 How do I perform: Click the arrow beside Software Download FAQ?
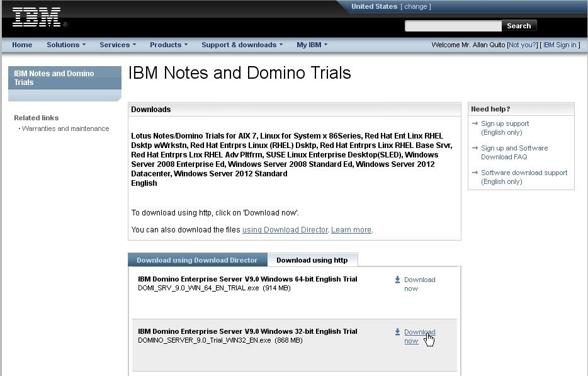[x=475, y=148]
